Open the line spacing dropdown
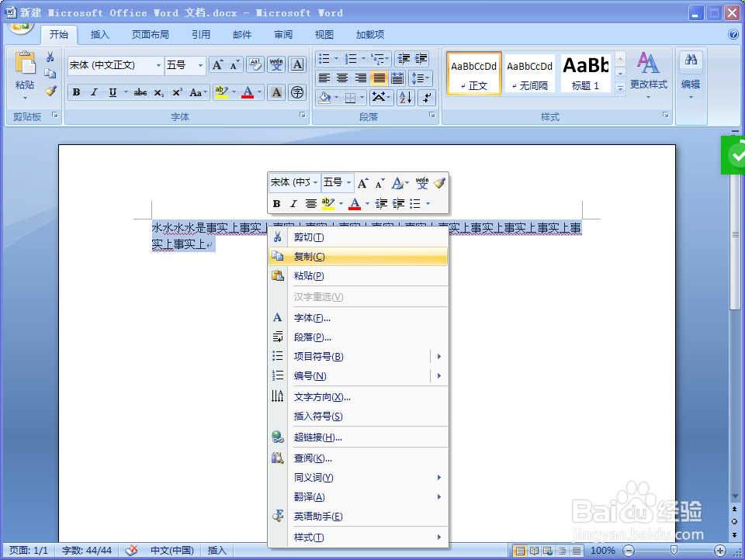Image resolution: width=745 pixels, height=560 pixels. (x=420, y=78)
